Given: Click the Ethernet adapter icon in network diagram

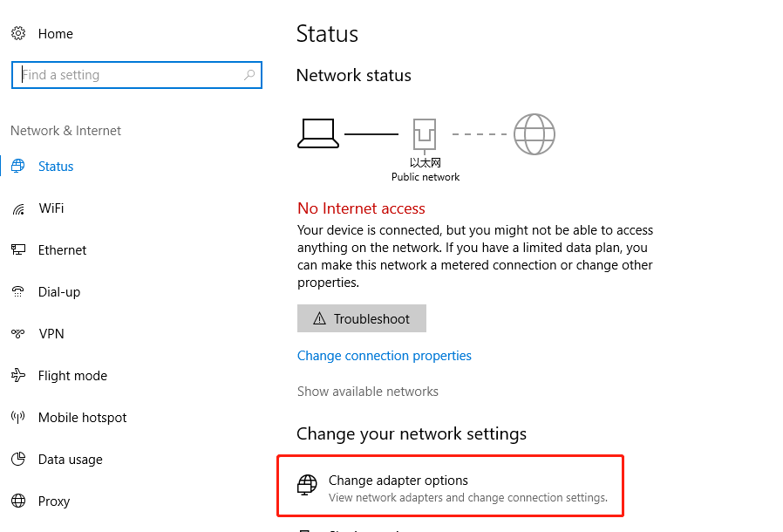Looking at the screenshot, I should (x=425, y=135).
